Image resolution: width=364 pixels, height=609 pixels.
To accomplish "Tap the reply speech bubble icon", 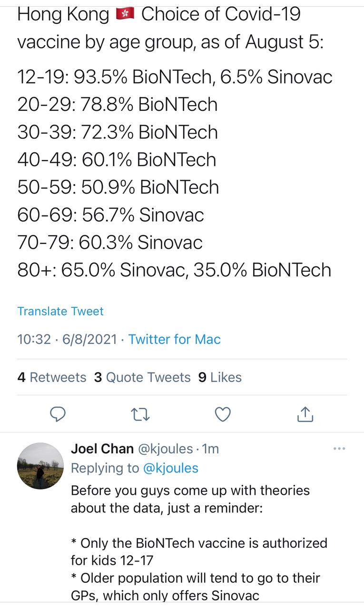I will (x=58, y=414).
